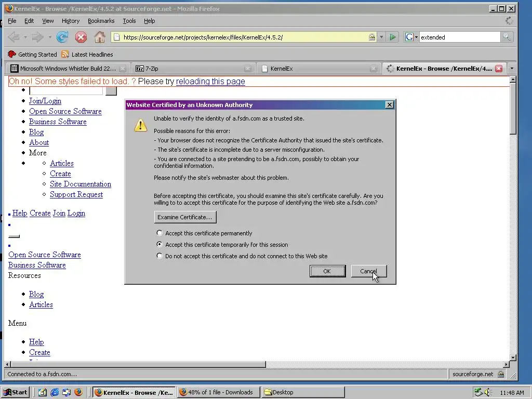Switch to the KernelEx tab
The width and height of the screenshot is (532, 399).
[x=315, y=69]
